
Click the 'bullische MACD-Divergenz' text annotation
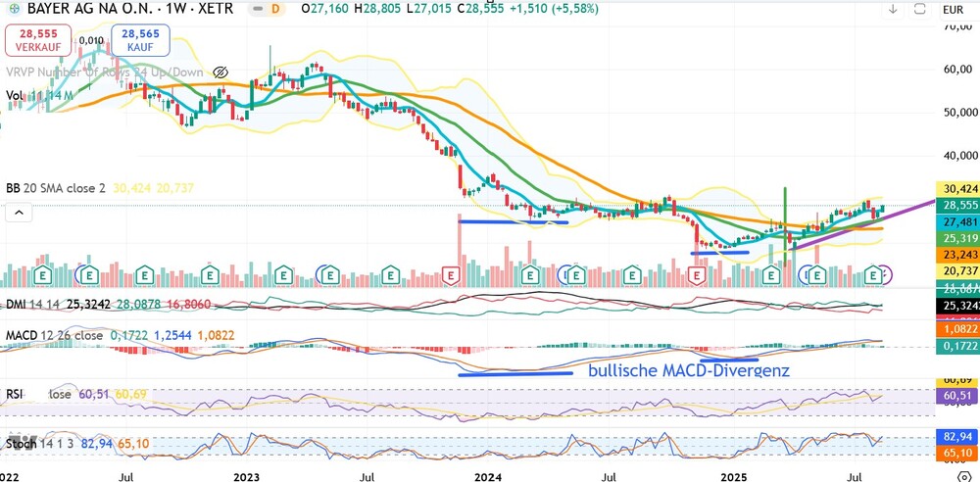click(x=689, y=370)
